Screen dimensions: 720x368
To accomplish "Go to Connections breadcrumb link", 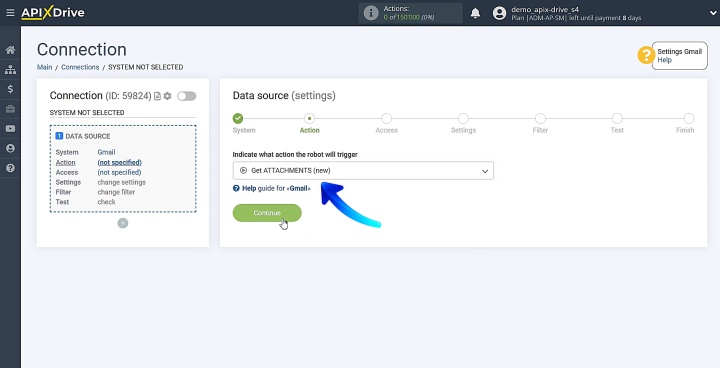I will [80, 67].
